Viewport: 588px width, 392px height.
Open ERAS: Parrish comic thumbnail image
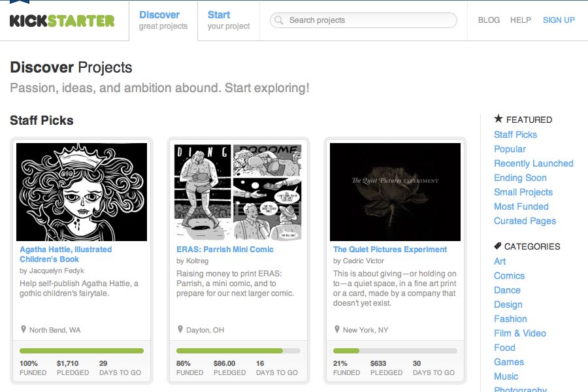point(238,192)
